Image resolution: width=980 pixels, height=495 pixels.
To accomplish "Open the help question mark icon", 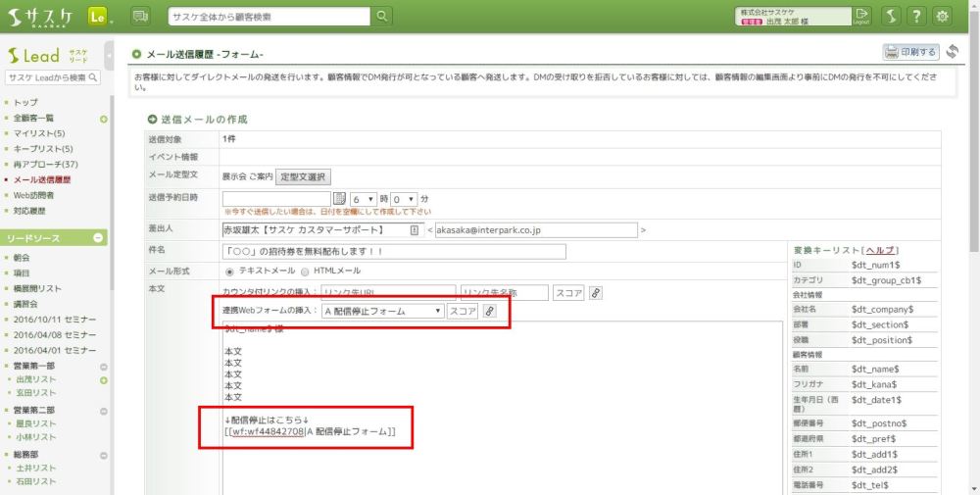I will click(915, 16).
